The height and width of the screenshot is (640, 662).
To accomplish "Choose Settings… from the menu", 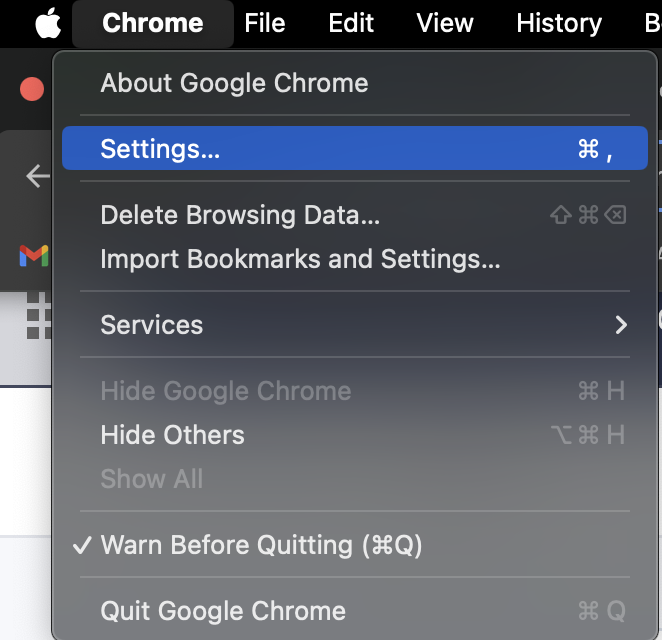I will 355,148.
